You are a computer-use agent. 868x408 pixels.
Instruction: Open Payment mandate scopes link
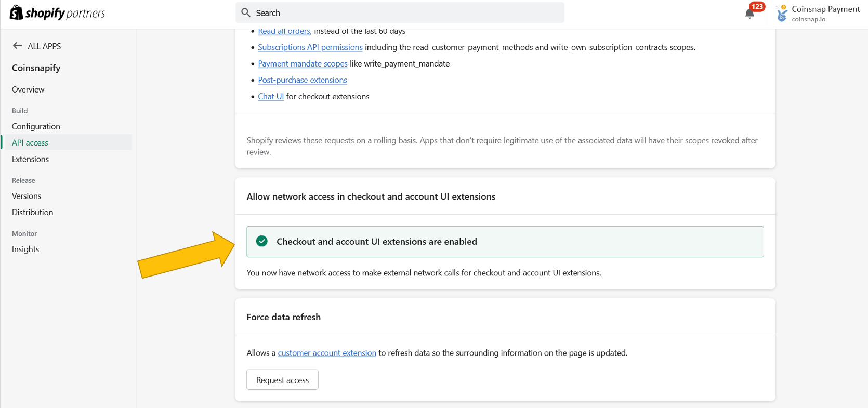pyautogui.click(x=303, y=63)
